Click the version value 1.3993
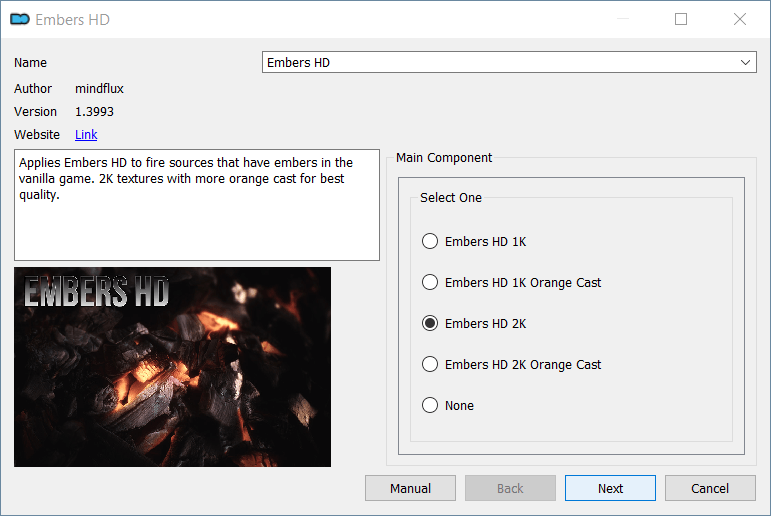 click(x=94, y=112)
